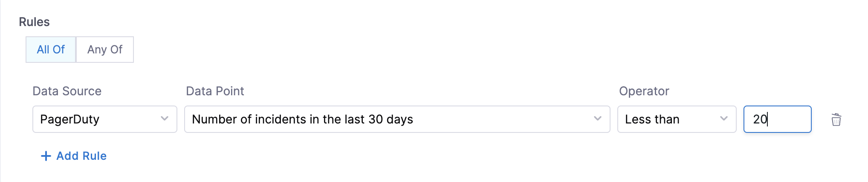868x182 pixels.
Task: Focus the threshold value field containing 20
Action: 784,119
